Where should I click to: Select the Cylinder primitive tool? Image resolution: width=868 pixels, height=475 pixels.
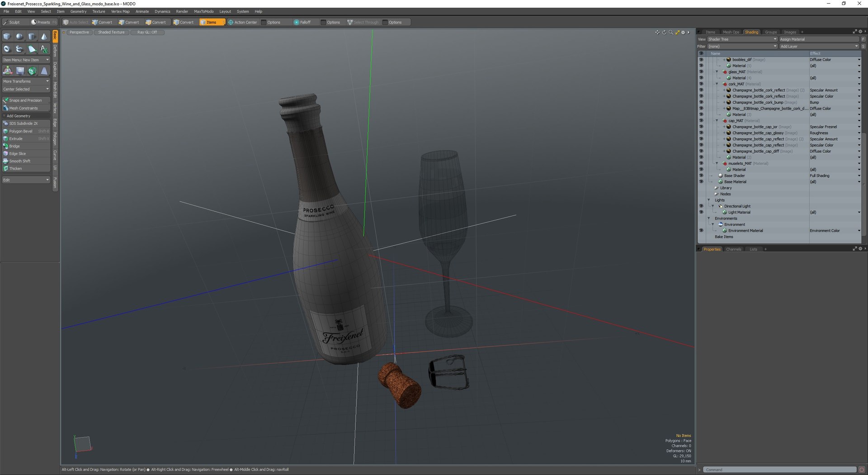32,37
